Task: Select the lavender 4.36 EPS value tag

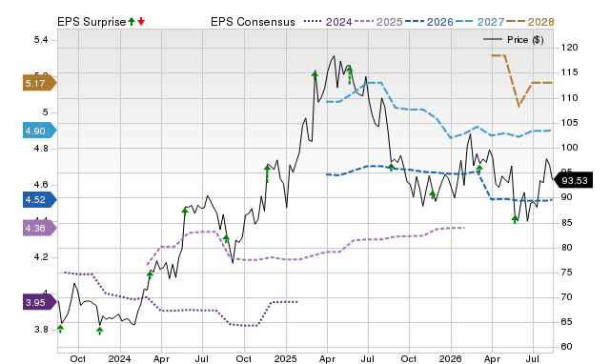Action: click(x=40, y=228)
